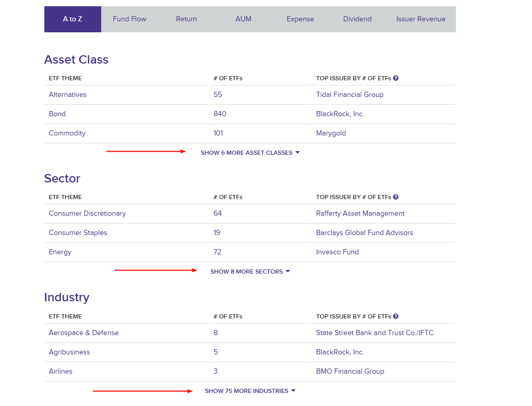Click BlackRock, Inc. in the Bond row

(340, 114)
